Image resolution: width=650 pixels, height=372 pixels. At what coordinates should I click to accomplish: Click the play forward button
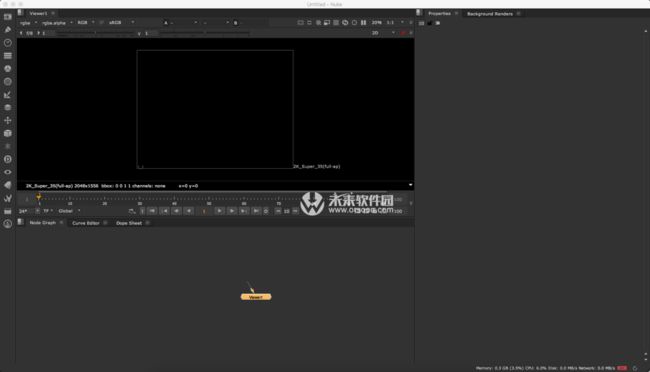pyautogui.click(x=219, y=211)
